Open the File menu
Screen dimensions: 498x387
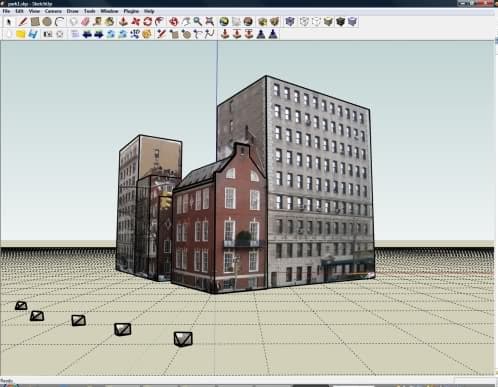click(x=6, y=11)
